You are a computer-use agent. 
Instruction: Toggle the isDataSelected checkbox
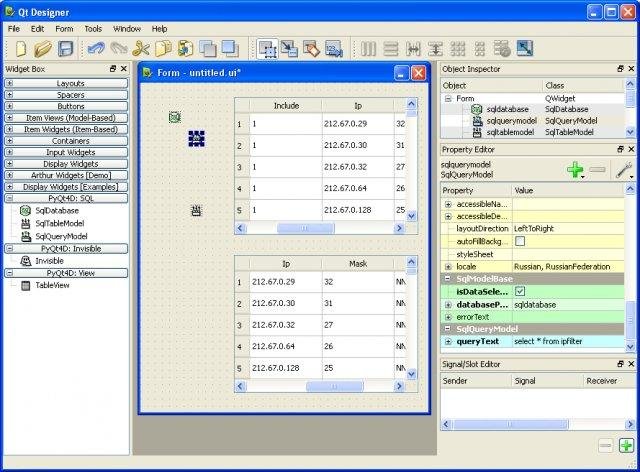520,291
